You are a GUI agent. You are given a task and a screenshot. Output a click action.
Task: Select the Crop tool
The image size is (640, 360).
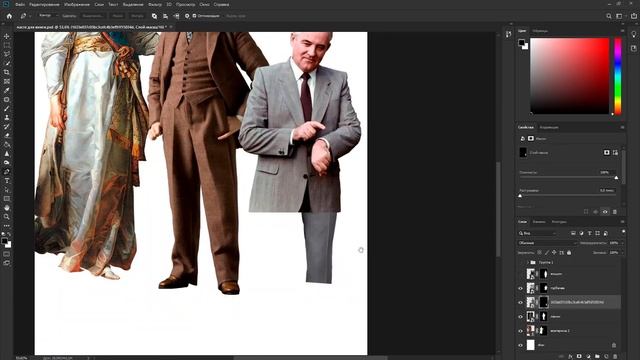[x=7, y=72]
